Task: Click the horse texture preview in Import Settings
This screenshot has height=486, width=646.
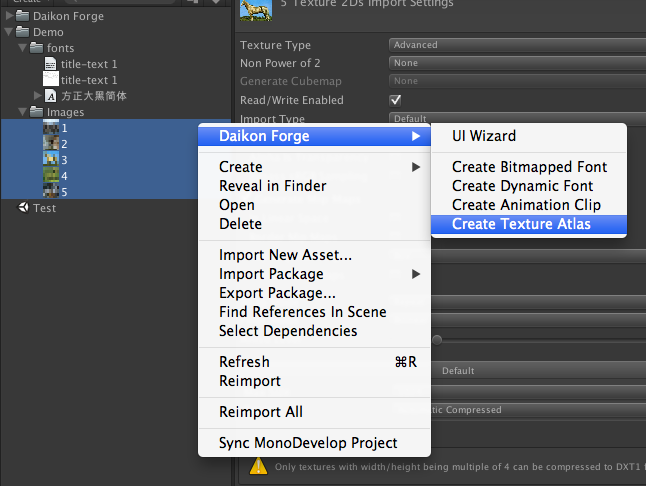Action: tap(256, 10)
